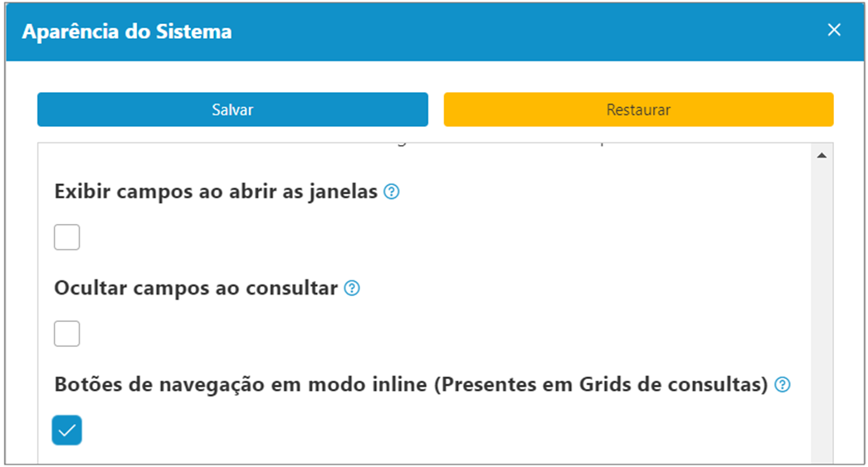Click the Aparência do Sistema title text
Viewport: 868px width, 467px height.
coord(127,32)
